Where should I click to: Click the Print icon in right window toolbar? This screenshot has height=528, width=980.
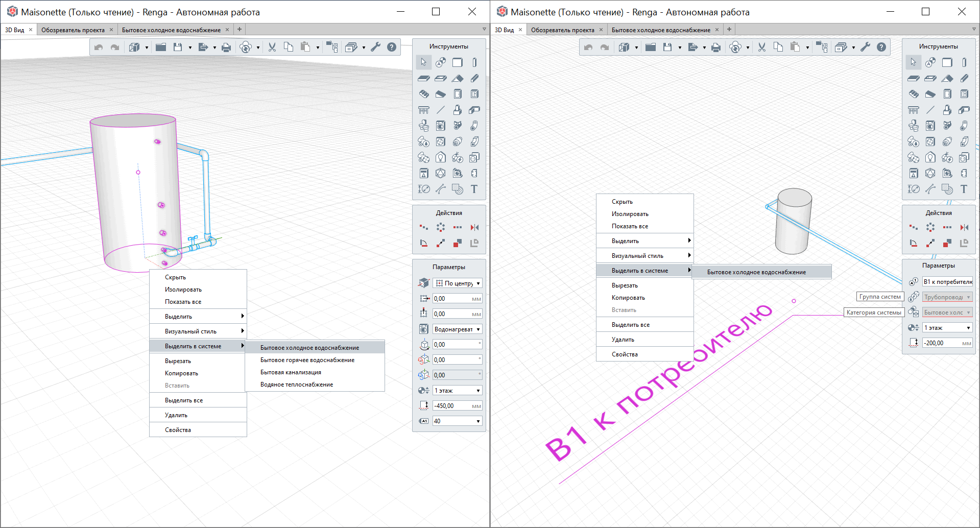pos(716,47)
